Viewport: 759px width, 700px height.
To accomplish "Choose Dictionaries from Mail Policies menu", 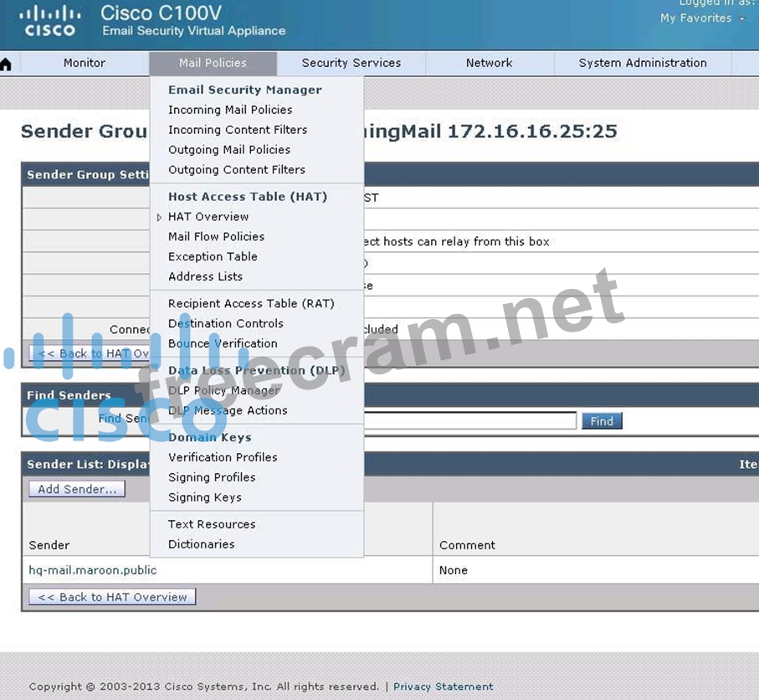I will [x=201, y=544].
